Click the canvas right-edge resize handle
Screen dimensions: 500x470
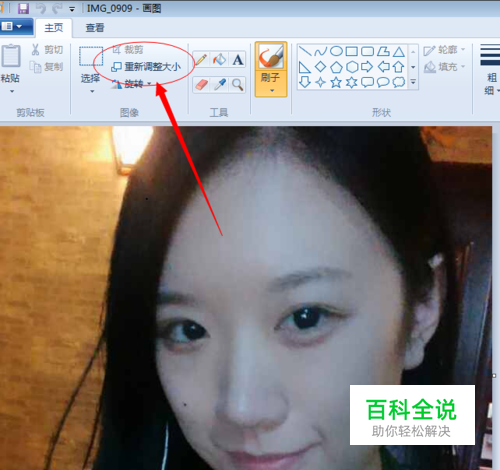coord(494,376)
